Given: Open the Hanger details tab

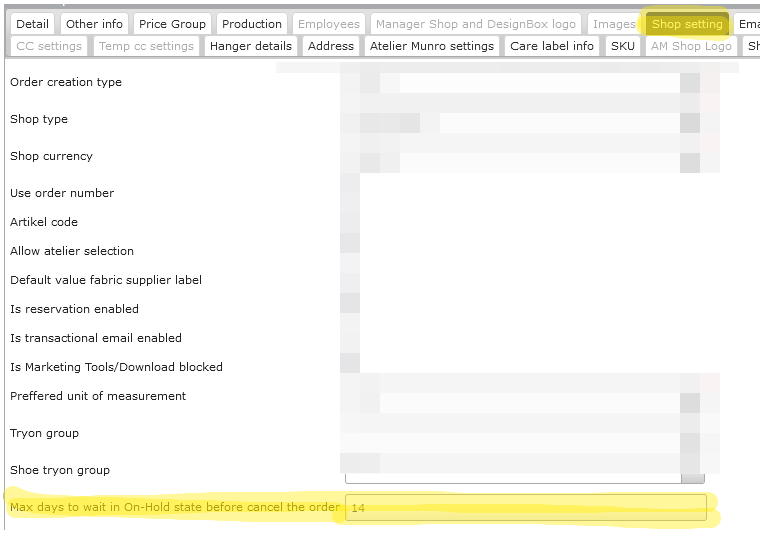Looking at the screenshot, I should point(250,46).
